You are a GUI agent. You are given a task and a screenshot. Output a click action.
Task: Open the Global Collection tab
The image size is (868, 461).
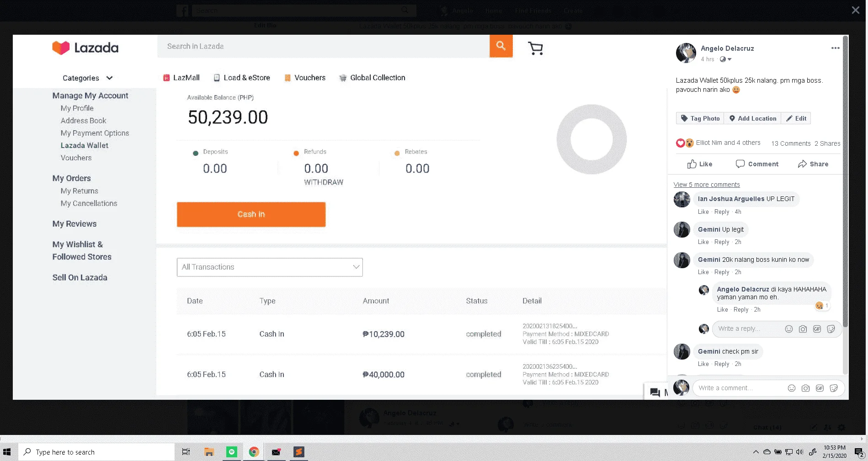372,78
